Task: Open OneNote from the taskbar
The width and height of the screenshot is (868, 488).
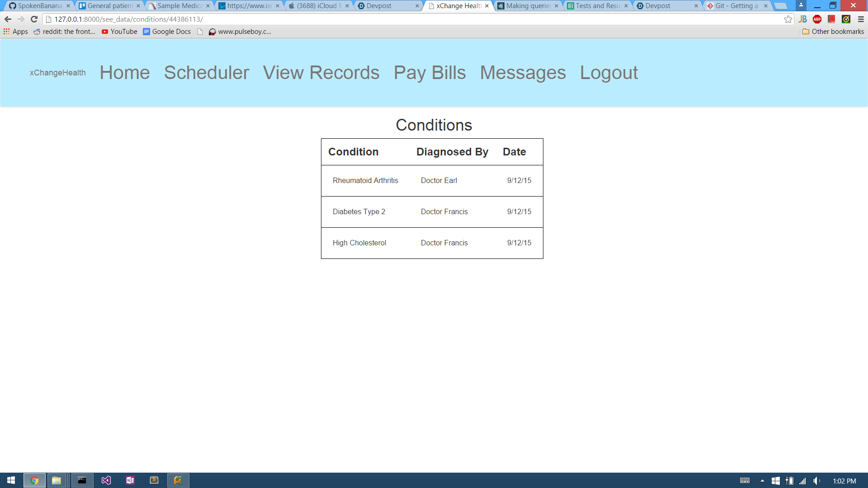Action: pos(130,480)
